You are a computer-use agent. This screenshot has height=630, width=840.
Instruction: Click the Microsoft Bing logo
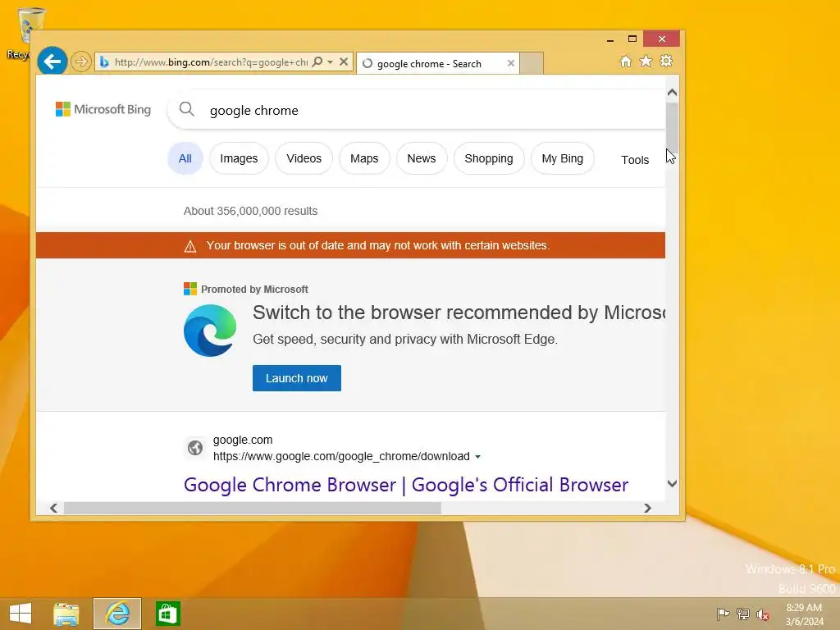103,109
